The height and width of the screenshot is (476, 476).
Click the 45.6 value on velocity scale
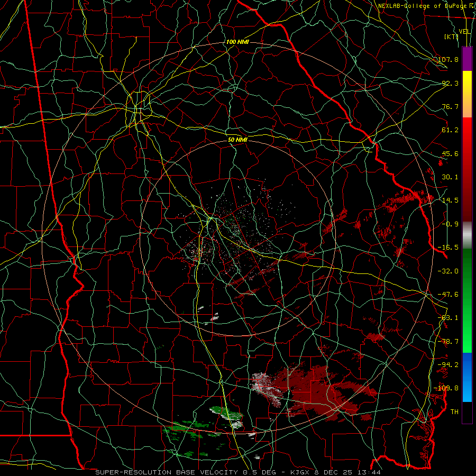tap(450, 153)
